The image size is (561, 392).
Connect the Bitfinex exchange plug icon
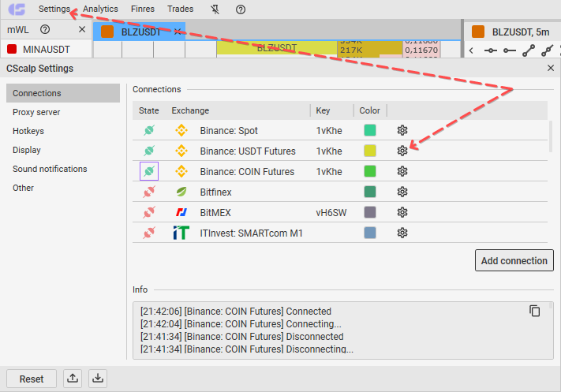coord(149,192)
